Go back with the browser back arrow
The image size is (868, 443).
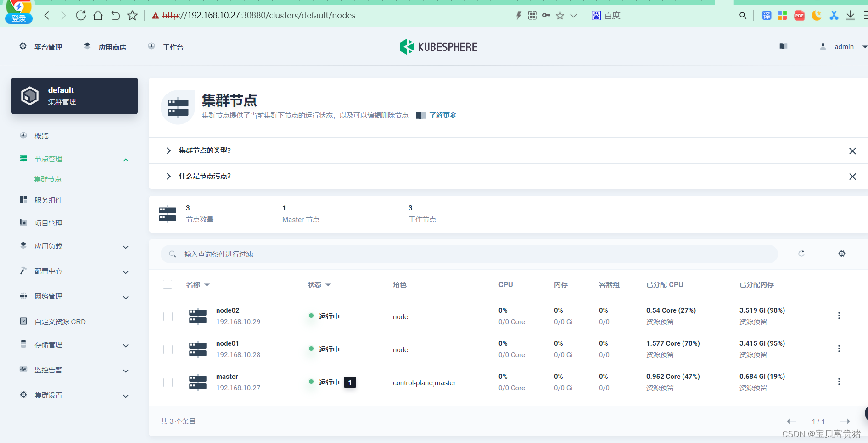[46, 16]
